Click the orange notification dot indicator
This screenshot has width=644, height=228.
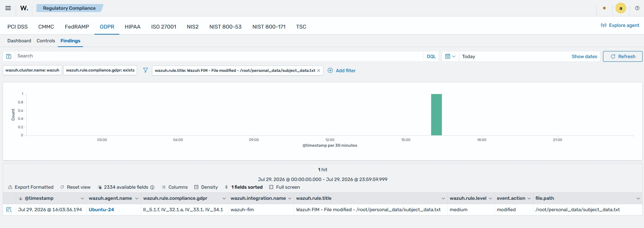(x=604, y=8)
